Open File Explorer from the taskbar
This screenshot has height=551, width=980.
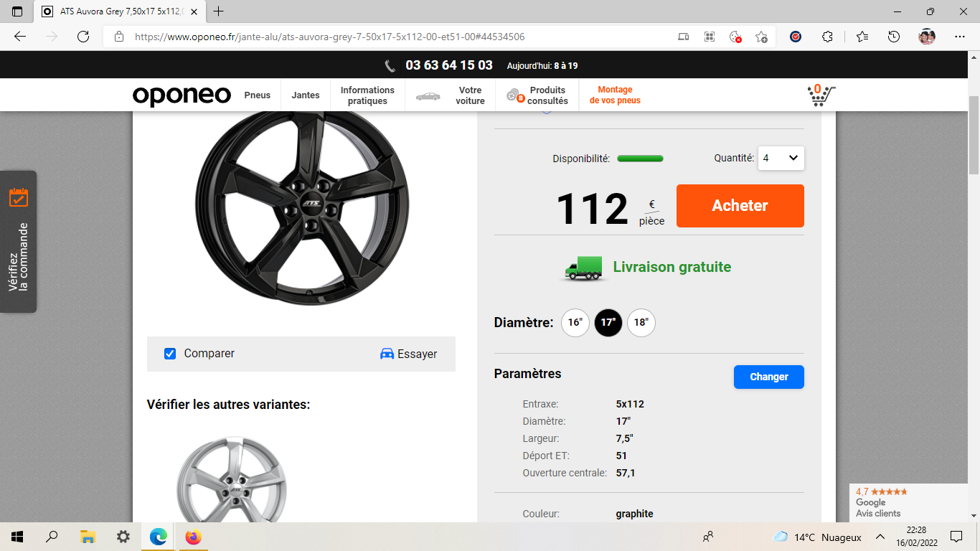pyautogui.click(x=88, y=537)
